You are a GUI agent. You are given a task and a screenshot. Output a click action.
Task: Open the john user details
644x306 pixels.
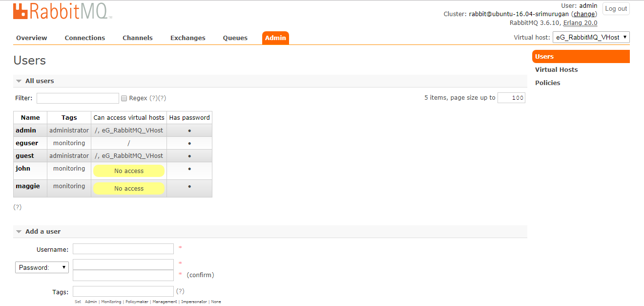tap(23, 169)
